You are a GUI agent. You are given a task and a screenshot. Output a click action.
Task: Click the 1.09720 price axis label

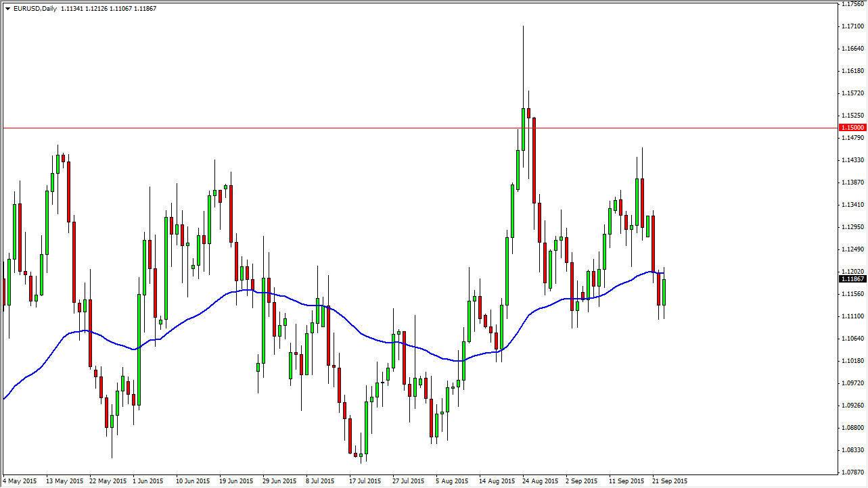pos(853,383)
